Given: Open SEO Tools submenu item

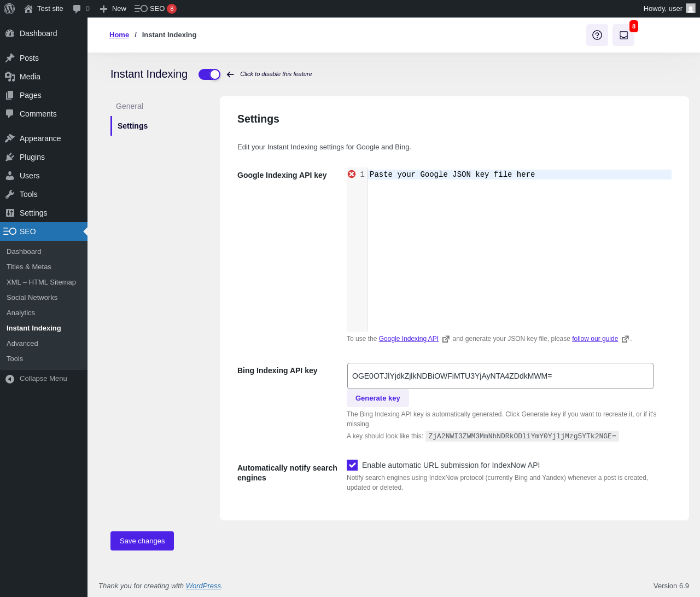Looking at the screenshot, I should [x=44, y=359].
